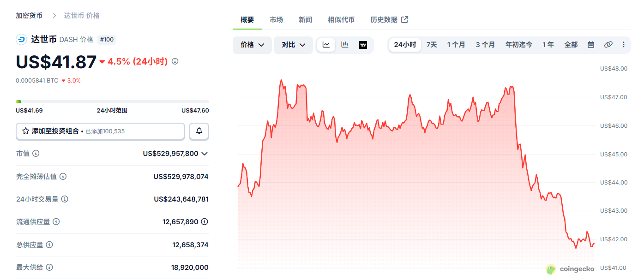Click range low value US$41.69
644x280 pixels.
(x=29, y=111)
